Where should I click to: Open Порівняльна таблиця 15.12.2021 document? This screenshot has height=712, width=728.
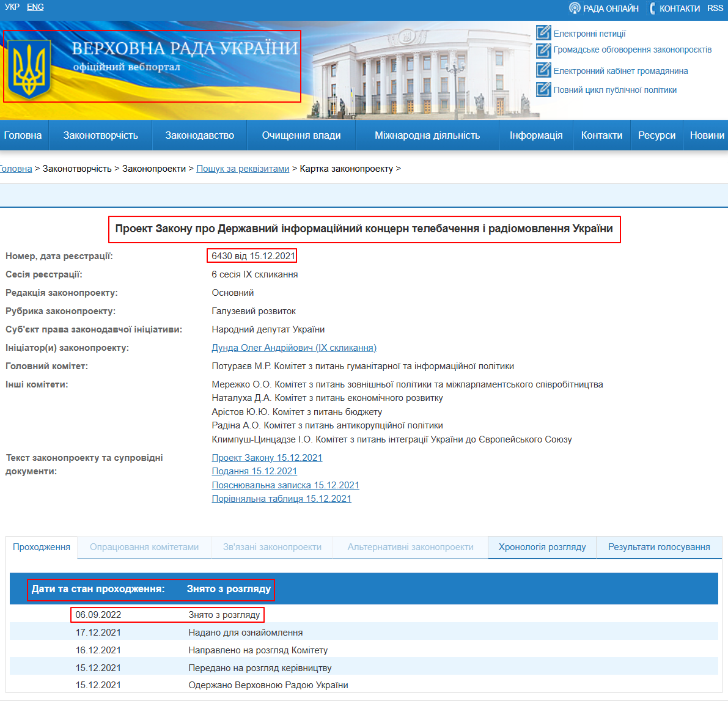click(281, 499)
